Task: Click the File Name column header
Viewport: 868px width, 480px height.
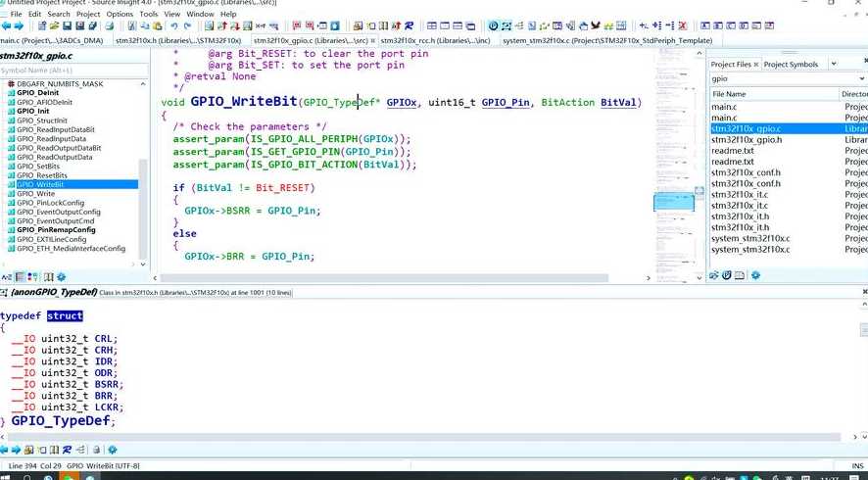Action: pos(775,94)
